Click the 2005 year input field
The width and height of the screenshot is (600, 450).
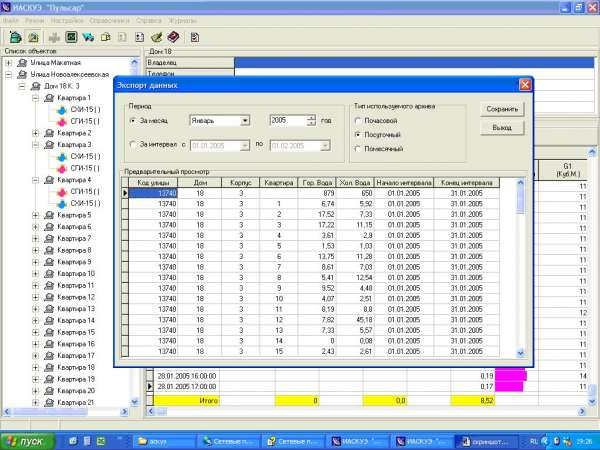(x=289, y=121)
